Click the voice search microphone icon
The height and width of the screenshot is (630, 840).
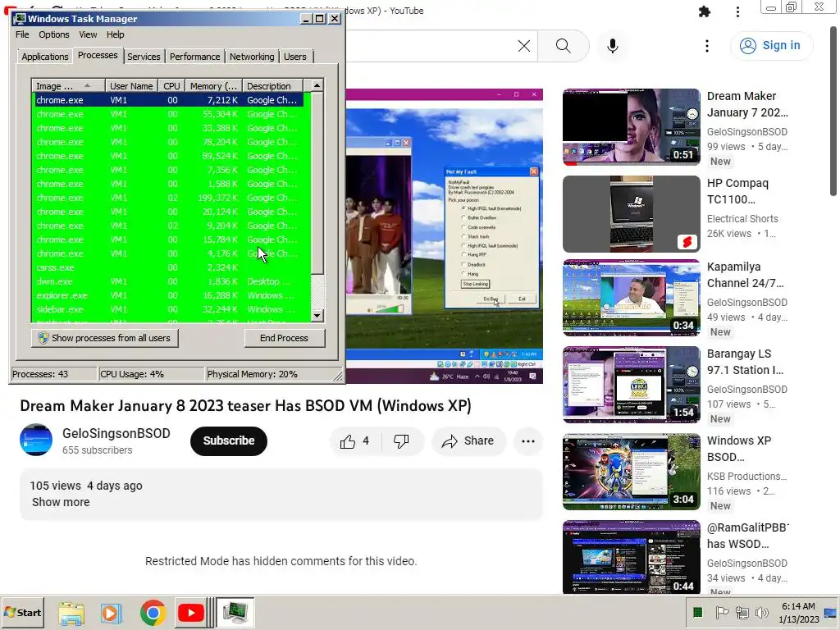coord(613,46)
